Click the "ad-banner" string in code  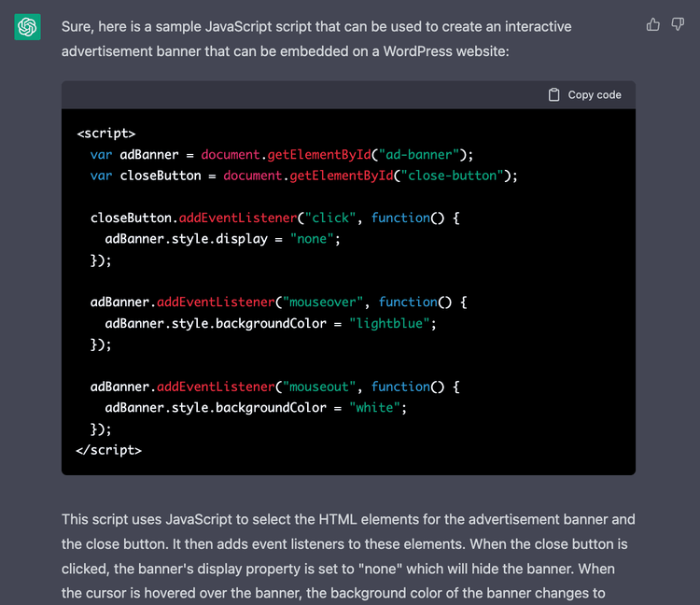click(x=418, y=154)
